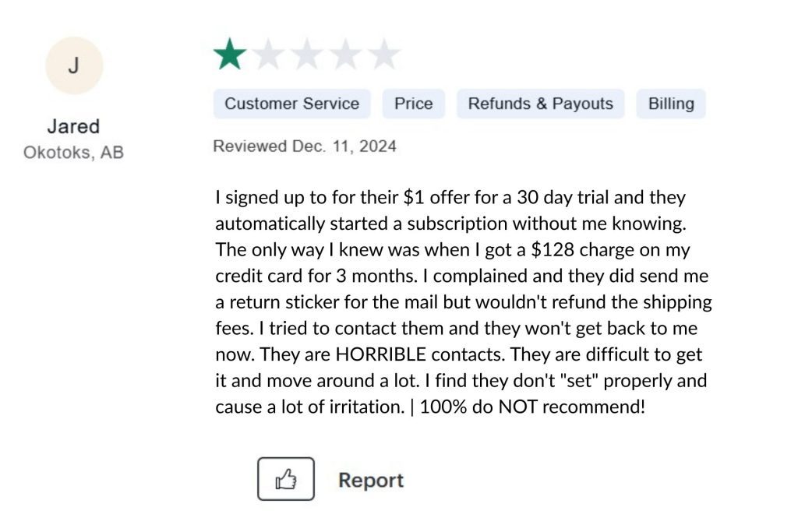
Task: Select the fifth rating star
Action: (383, 55)
